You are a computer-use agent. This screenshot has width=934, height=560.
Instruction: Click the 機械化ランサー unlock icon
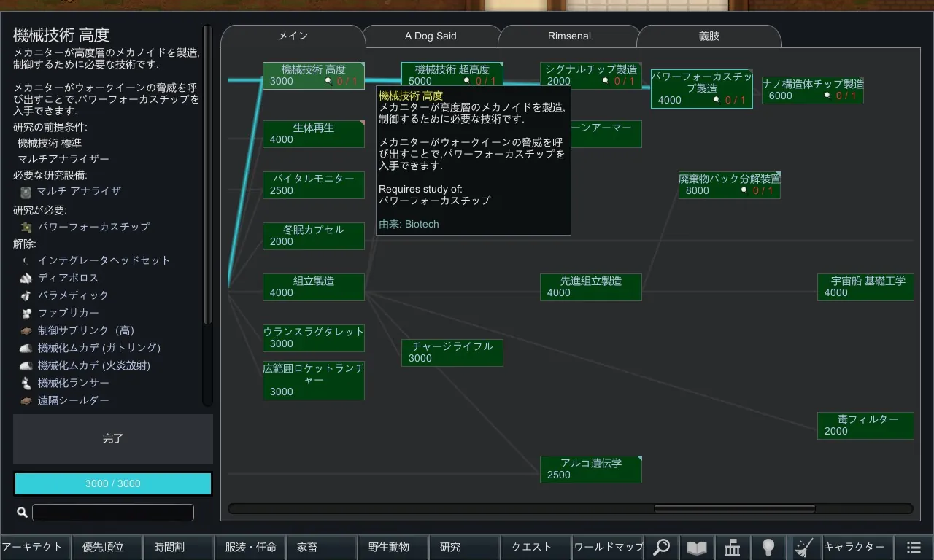click(x=26, y=383)
